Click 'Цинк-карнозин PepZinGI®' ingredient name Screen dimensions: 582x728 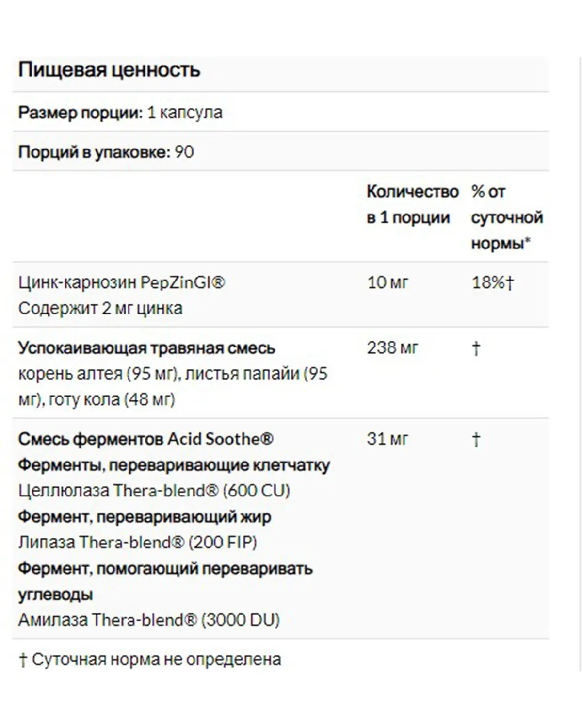coord(122,282)
